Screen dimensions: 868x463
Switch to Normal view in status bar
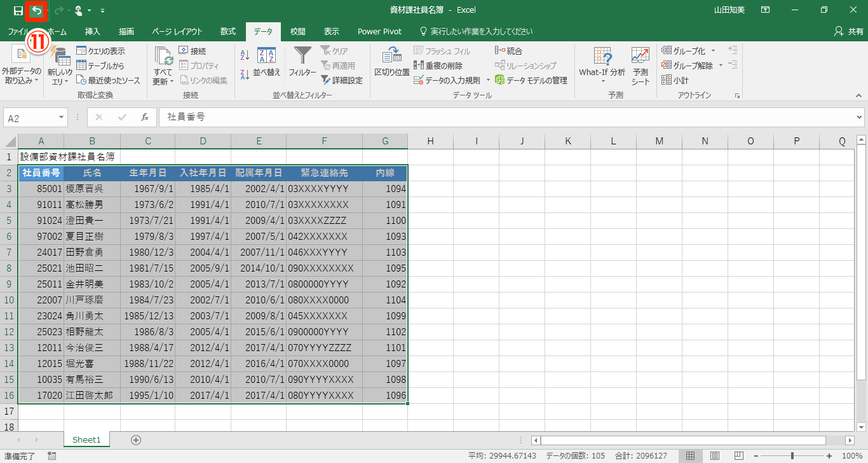[690, 456]
